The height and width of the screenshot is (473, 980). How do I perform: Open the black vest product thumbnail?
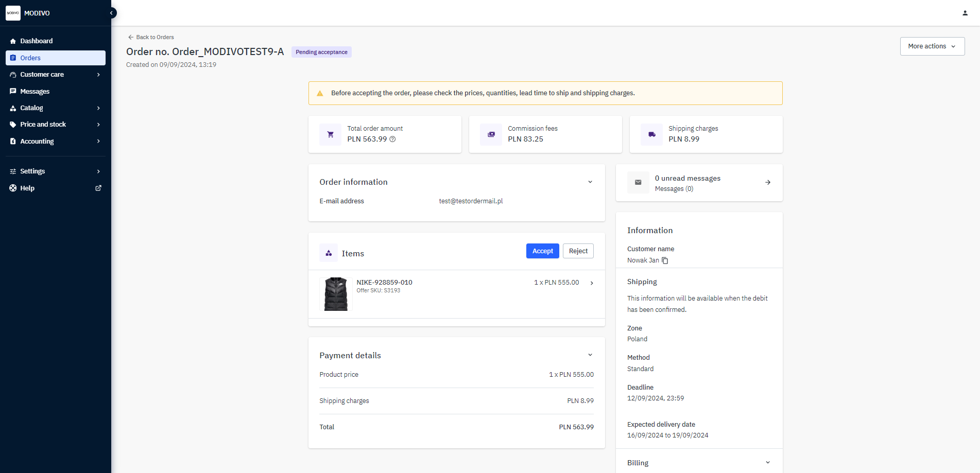click(336, 294)
